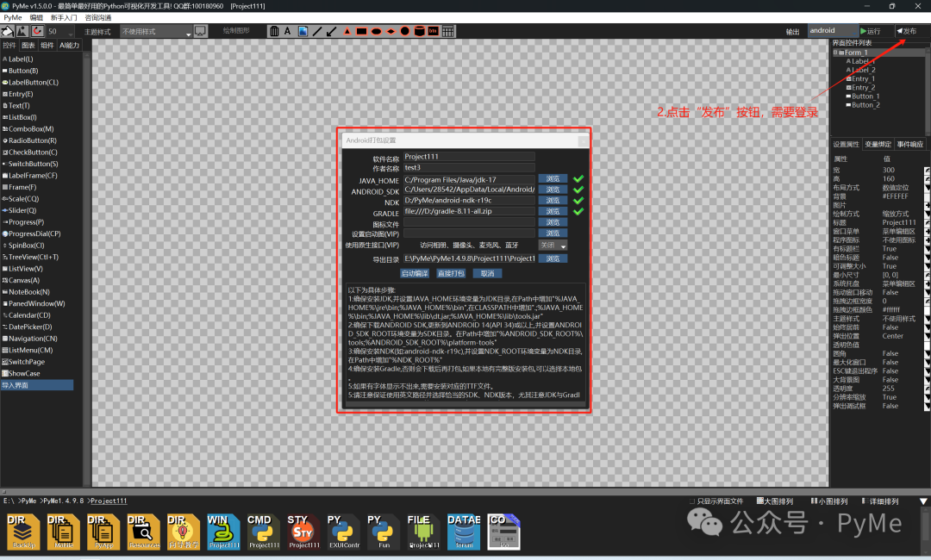Select the arrow line drawing tool
Screen dimensions: 931x560
(331, 31)
